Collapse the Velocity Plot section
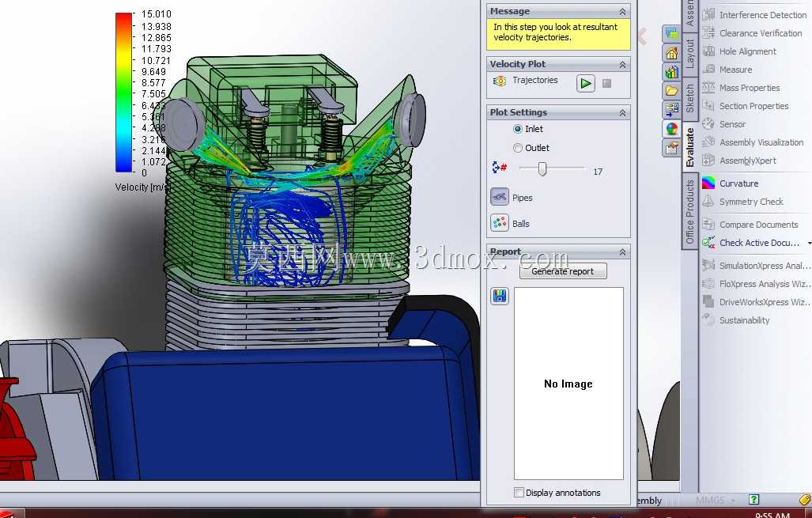 [x=622, y=64]
